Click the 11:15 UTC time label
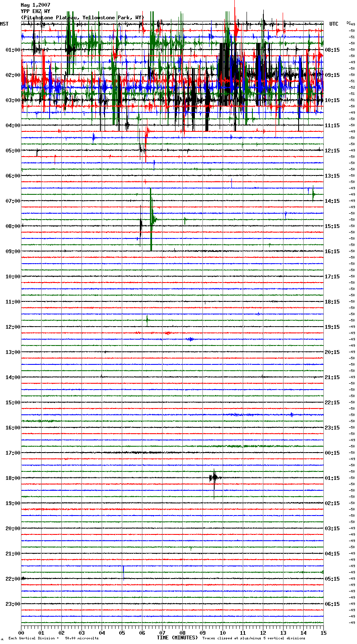Image resolution: width=357 pixels, height=644 pixels. pos(332,126)
